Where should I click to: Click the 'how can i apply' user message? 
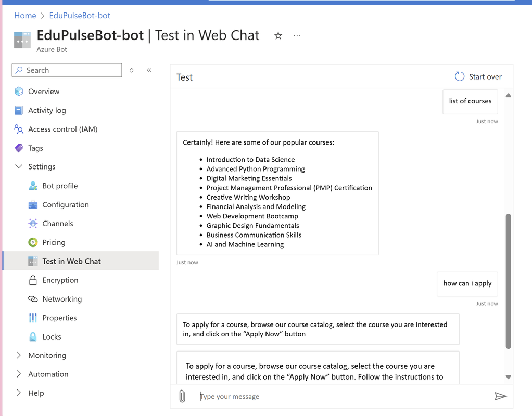pos(467,284)
